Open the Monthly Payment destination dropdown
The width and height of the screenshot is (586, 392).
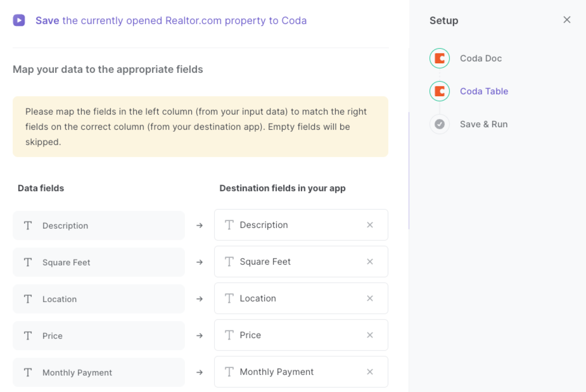(301, 372)
